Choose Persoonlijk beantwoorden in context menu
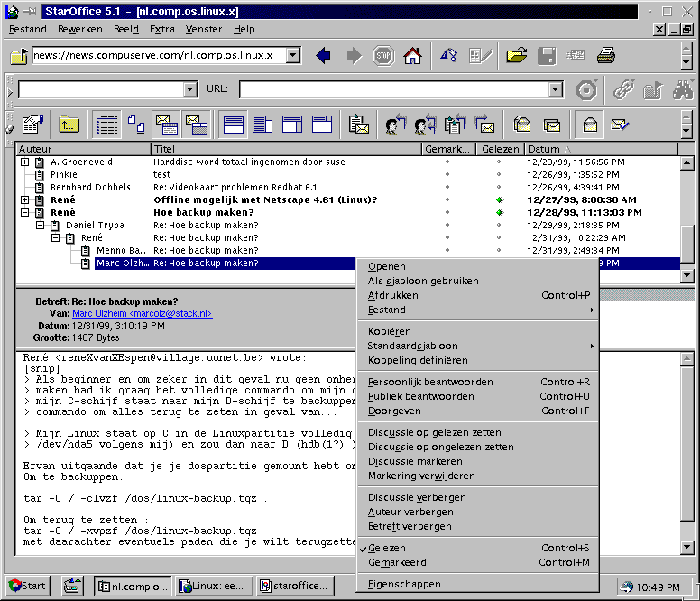The width and height of the screenshot is (700, 601). click(x=478, y=382)
